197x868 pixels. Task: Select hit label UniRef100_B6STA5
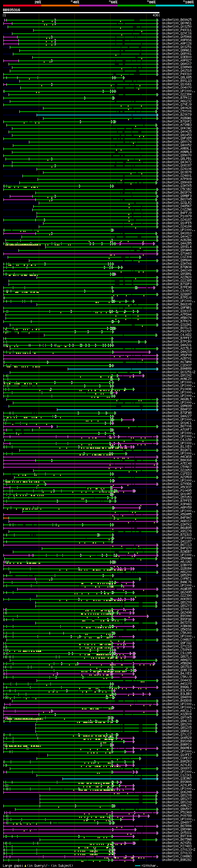pyautogui.click(x=177, y=200)
